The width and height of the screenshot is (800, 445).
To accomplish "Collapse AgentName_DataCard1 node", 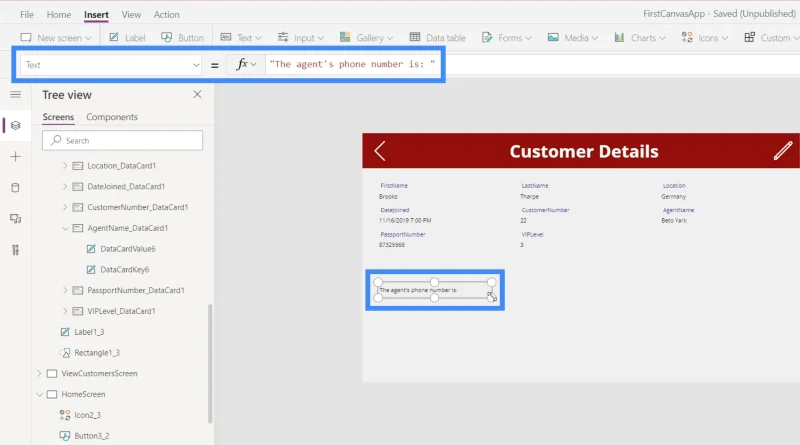I will pyautogui.click(x=65, y=228).
